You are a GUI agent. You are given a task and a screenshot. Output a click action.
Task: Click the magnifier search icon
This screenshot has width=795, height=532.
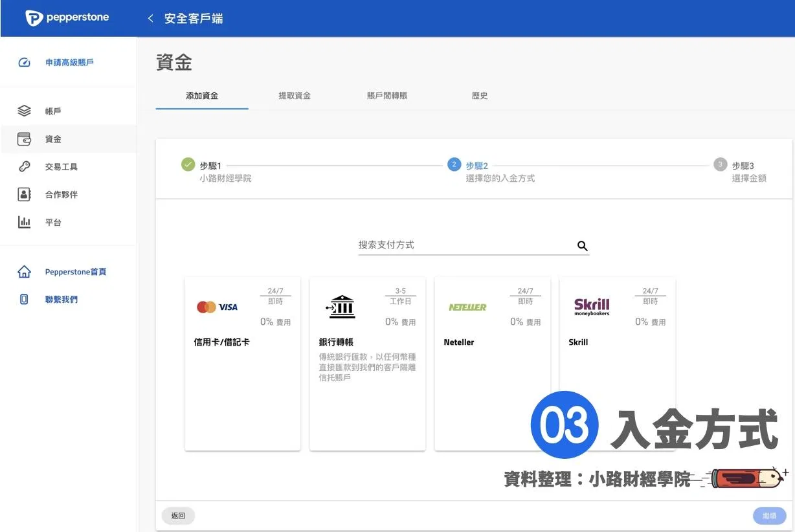pos(582,246)
